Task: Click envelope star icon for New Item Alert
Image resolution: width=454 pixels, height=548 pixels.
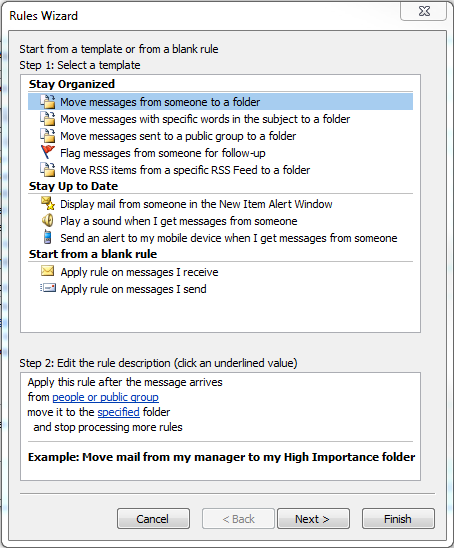Action: pos(48,203)
